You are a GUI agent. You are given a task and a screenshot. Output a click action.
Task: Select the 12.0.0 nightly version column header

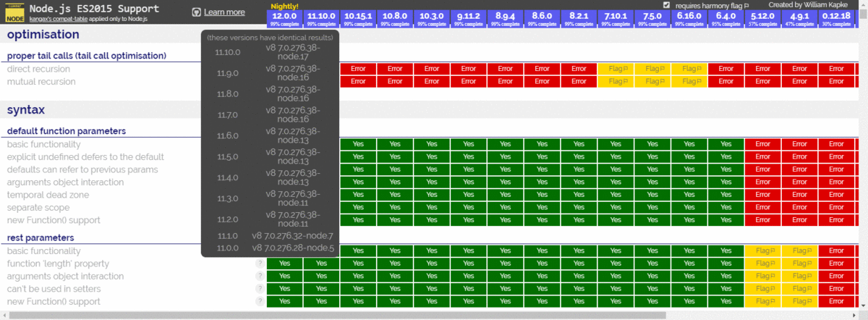tap(285, 19)
